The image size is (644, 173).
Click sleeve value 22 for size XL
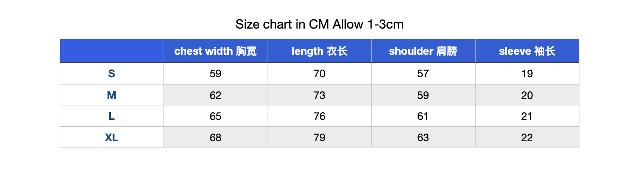(x=527, y=138)
